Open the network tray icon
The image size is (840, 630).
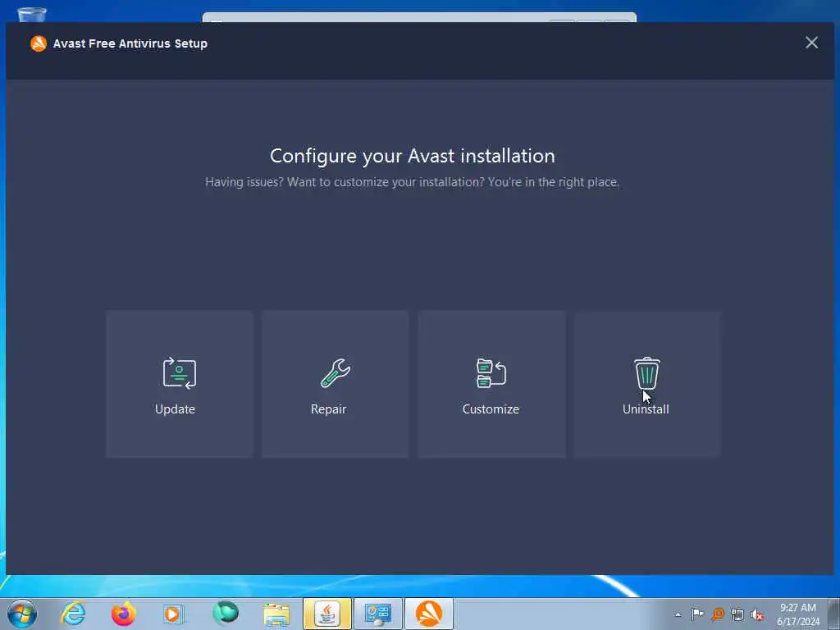pos(737,614)
